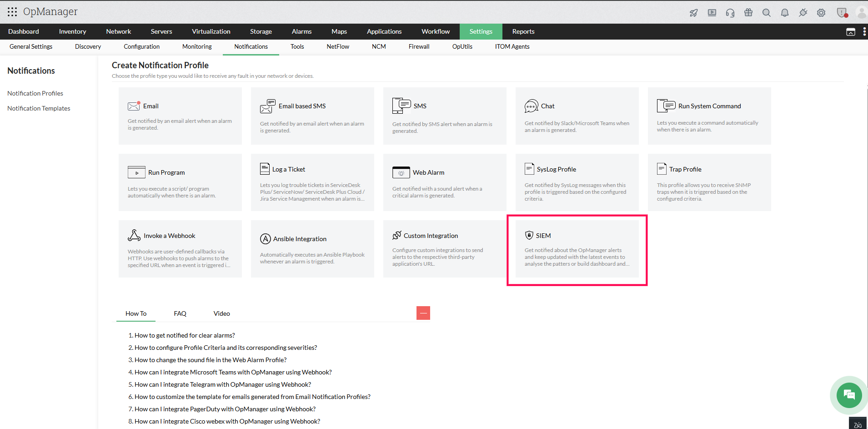868x429 pixels.
Task: Open the gear settings icon in header
Action: 821,13
